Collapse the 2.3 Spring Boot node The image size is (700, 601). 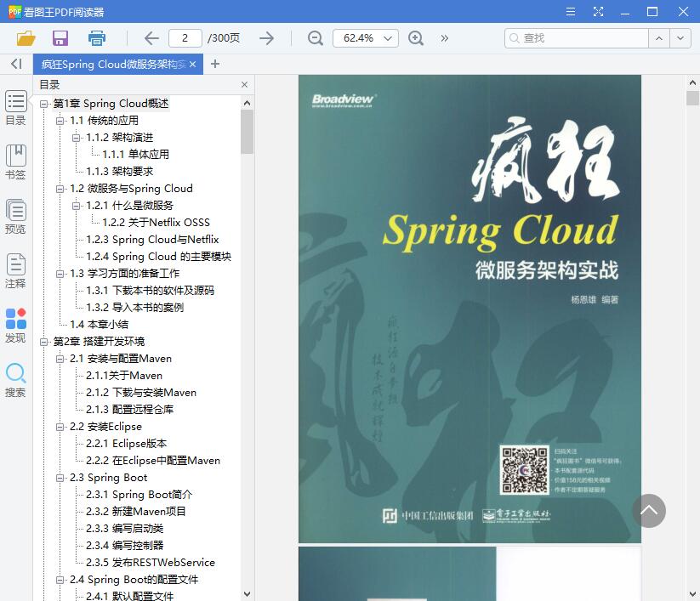[x=60, y=478]
